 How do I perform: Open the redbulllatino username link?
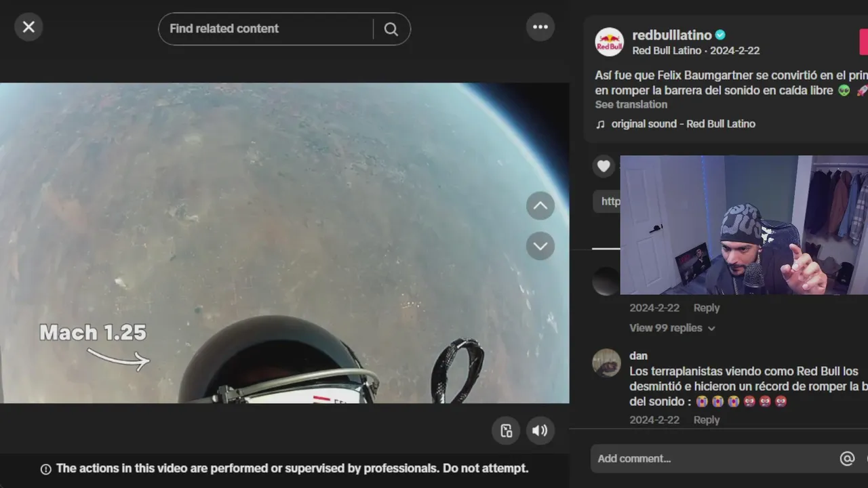pos(671,35)
